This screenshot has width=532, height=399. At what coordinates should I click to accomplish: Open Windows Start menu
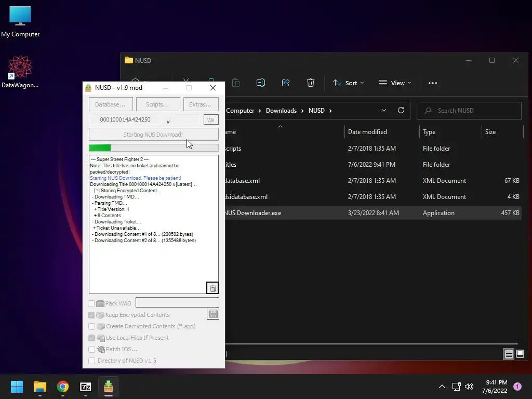(x=17, y=387)
